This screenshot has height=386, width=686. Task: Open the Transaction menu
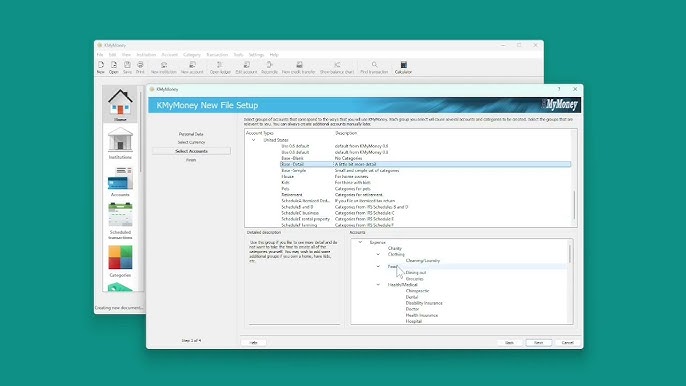pyautogui.click(x=217, y=55)
